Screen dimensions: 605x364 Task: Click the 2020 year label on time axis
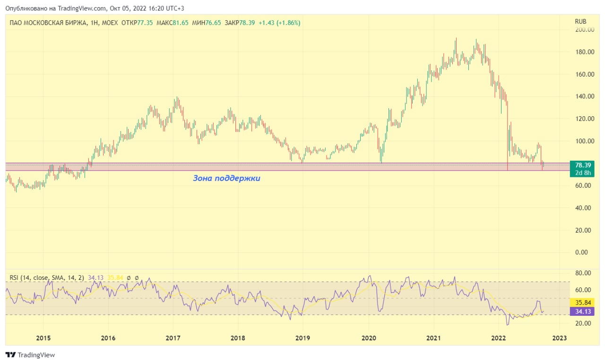[x=368, y=338]
